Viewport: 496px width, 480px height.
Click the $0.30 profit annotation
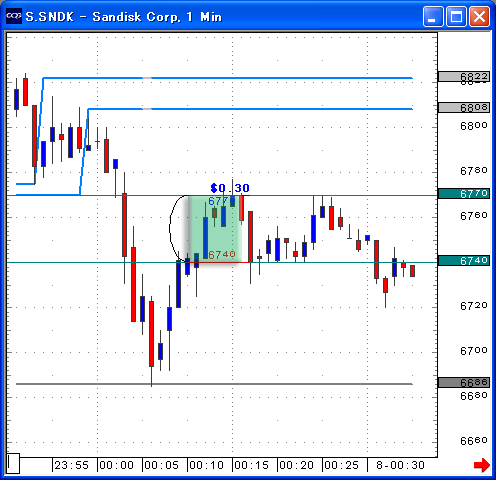coord(230,188)
